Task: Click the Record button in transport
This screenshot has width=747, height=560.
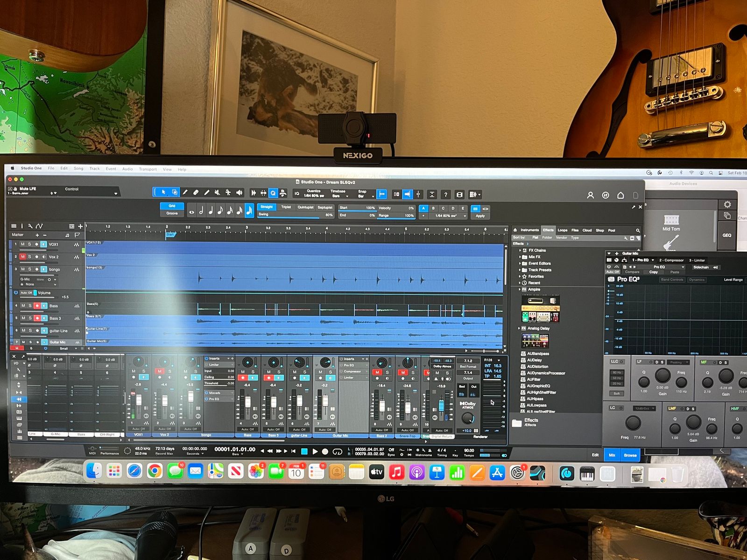Action: [x=325, y=452]
